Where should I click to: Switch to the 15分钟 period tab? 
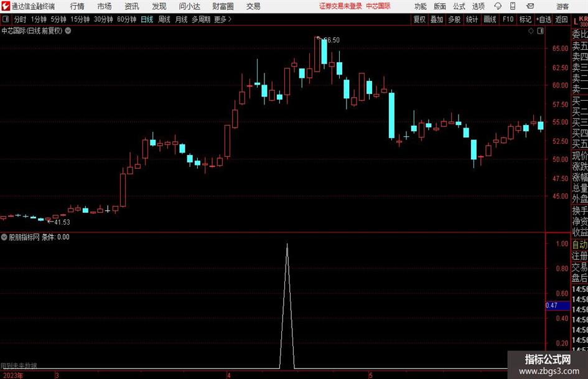(x=80, y=19)
